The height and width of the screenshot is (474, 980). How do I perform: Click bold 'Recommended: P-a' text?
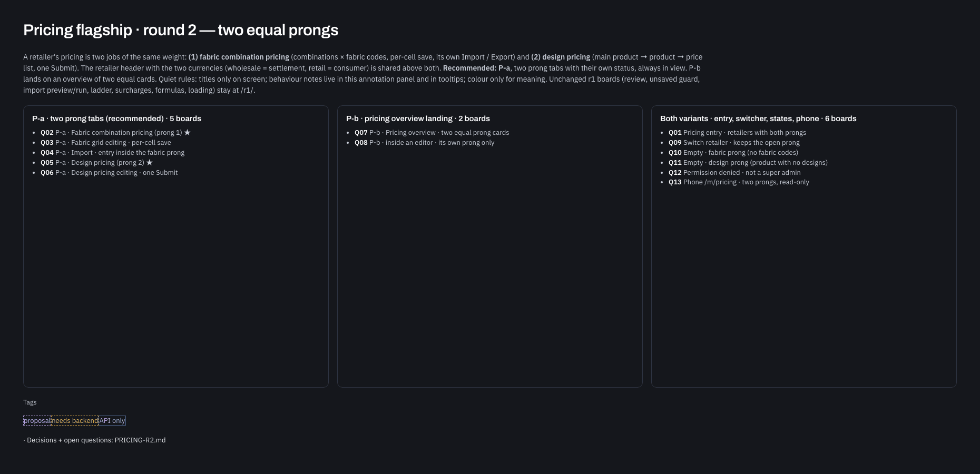tap(476, 68)
